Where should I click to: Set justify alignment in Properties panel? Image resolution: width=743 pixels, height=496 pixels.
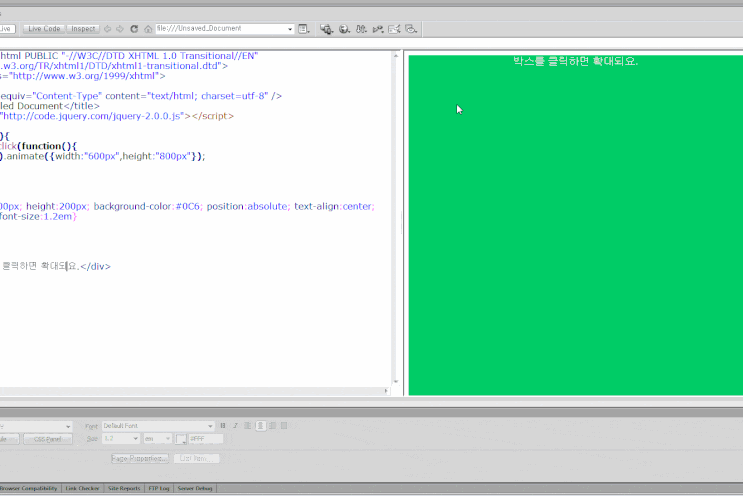point(284,425)
